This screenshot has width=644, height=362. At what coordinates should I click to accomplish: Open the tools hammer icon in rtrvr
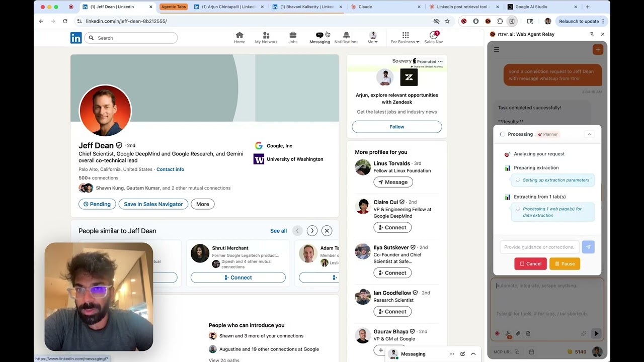[508, 333]
